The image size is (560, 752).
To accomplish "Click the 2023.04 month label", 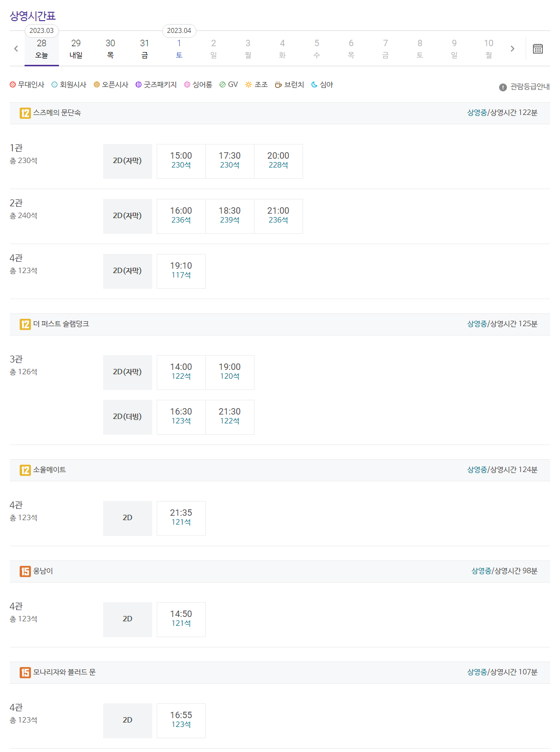I will coord(179,30).
